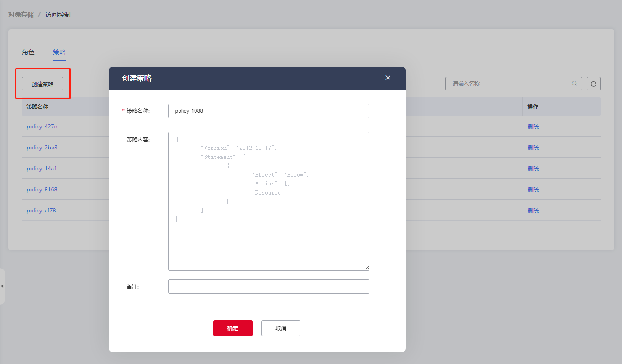Focus the 策略内容 text area
The height and width of the screenshot is (364, 622).
pos(269,201)
